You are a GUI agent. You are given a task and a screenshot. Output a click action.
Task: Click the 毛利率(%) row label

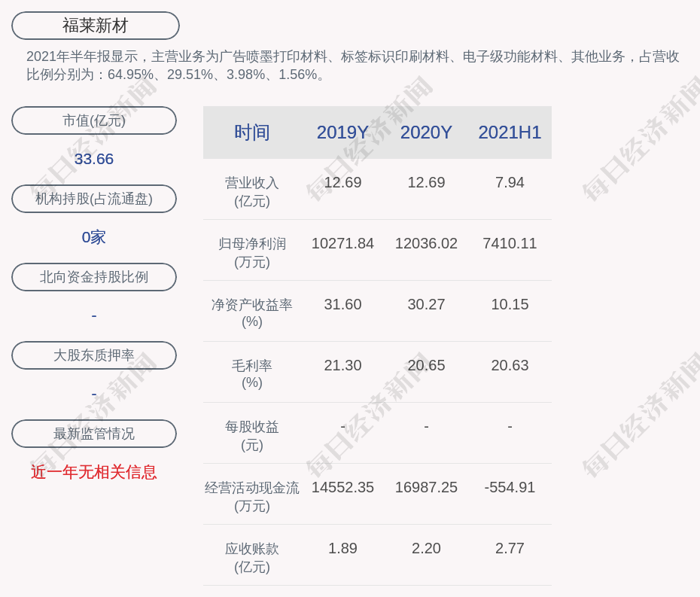click(x=252, y=374)
